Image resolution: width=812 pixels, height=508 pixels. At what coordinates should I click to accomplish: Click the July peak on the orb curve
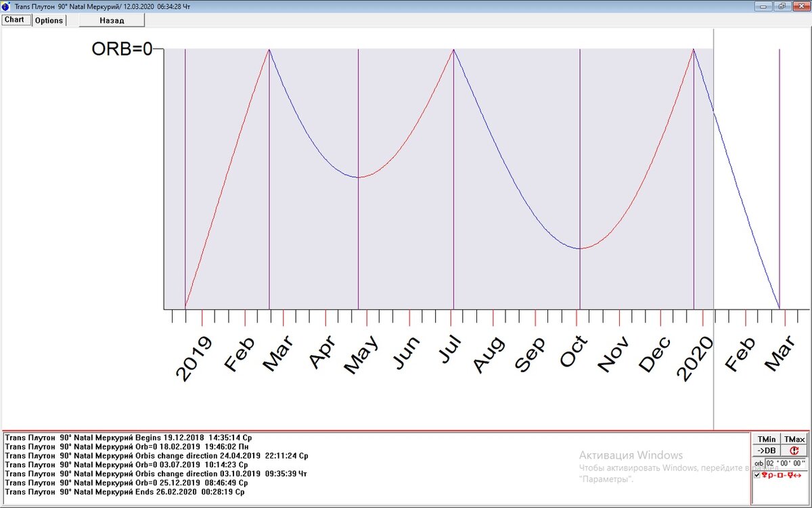(x=453, y=49)
